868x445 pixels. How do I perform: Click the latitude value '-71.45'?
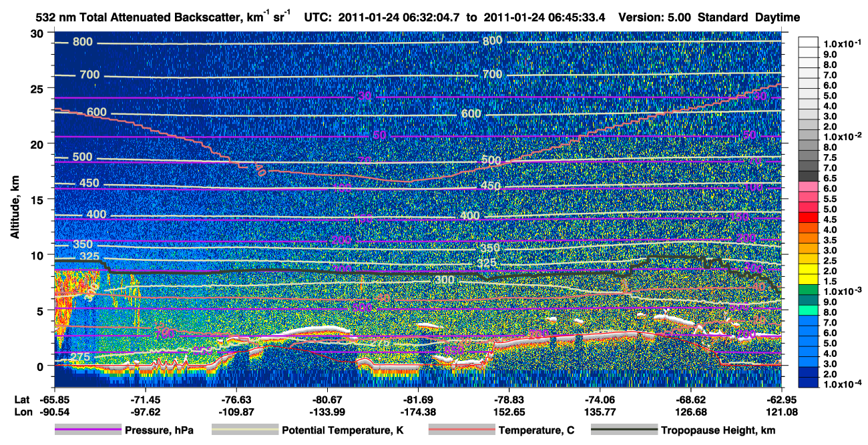[146, 400]
